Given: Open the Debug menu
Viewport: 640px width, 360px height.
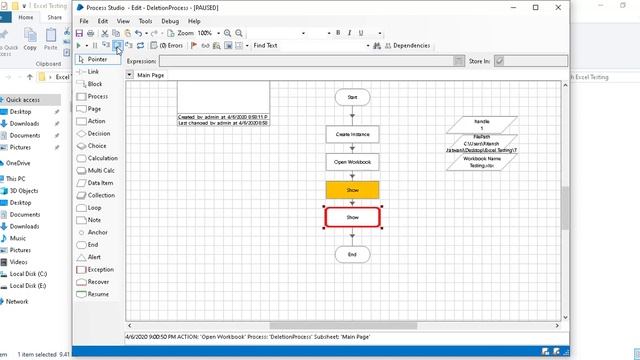Looking at the screenshot, I should click(170, 21).
